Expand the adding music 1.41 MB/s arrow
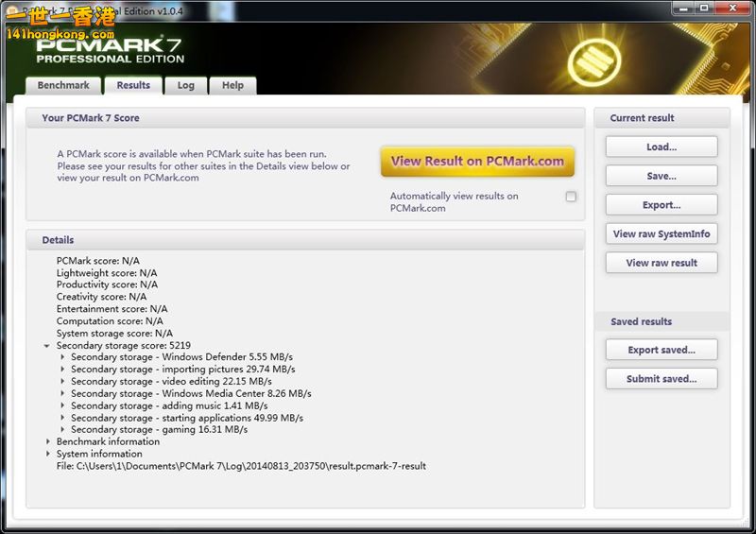Viewport: 756px width, 534px height. click(x=62, y=405)
